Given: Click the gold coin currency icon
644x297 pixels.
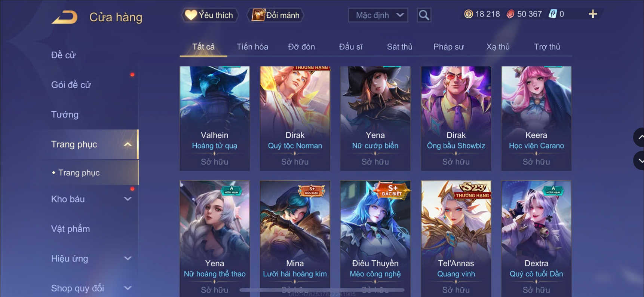Looking at the screenshot, I should click(468, 14).
